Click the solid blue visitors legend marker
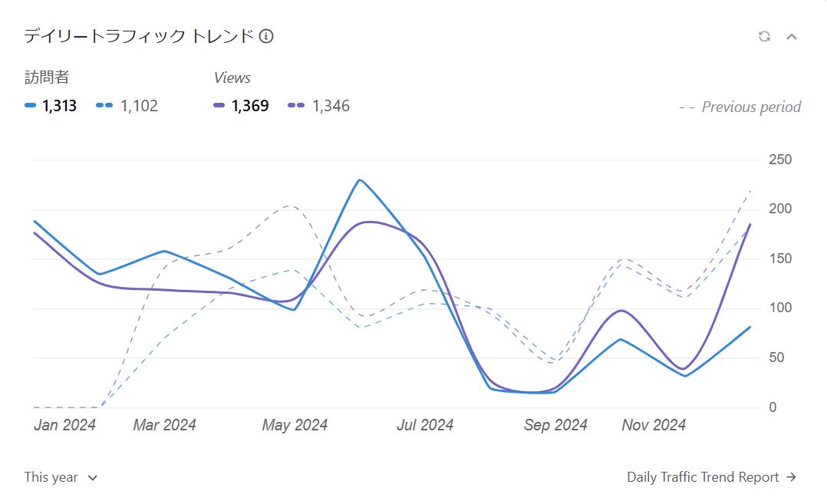The height and width of the screenshot is (504, 827). [x=31, y=106]
